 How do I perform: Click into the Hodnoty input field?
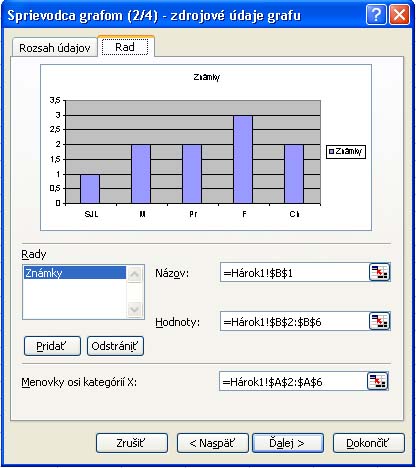click(295, 321)
